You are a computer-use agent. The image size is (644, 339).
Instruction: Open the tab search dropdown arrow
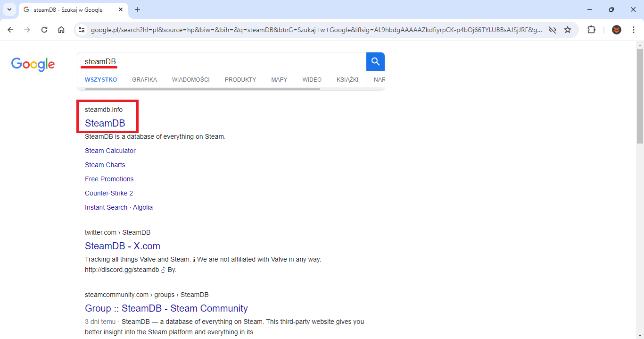point(9,9)
